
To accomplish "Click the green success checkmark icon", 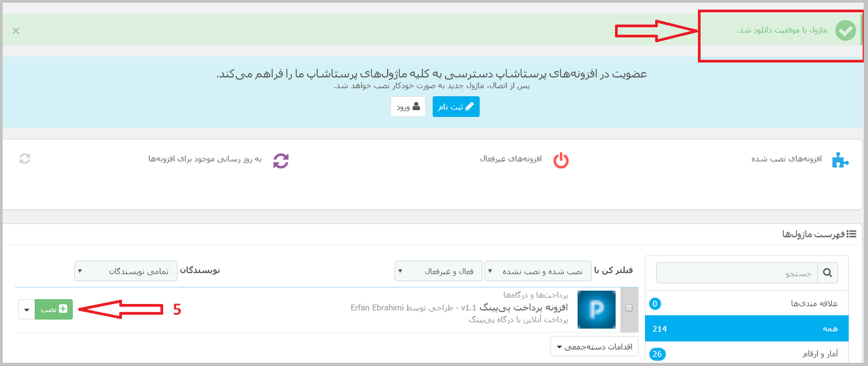I will [x=845, y=30].
